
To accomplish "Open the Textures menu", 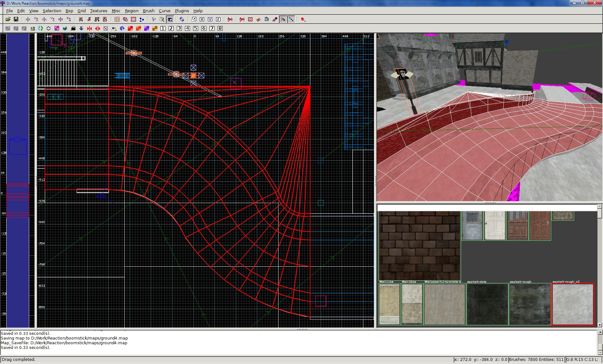I will [98, 11].
